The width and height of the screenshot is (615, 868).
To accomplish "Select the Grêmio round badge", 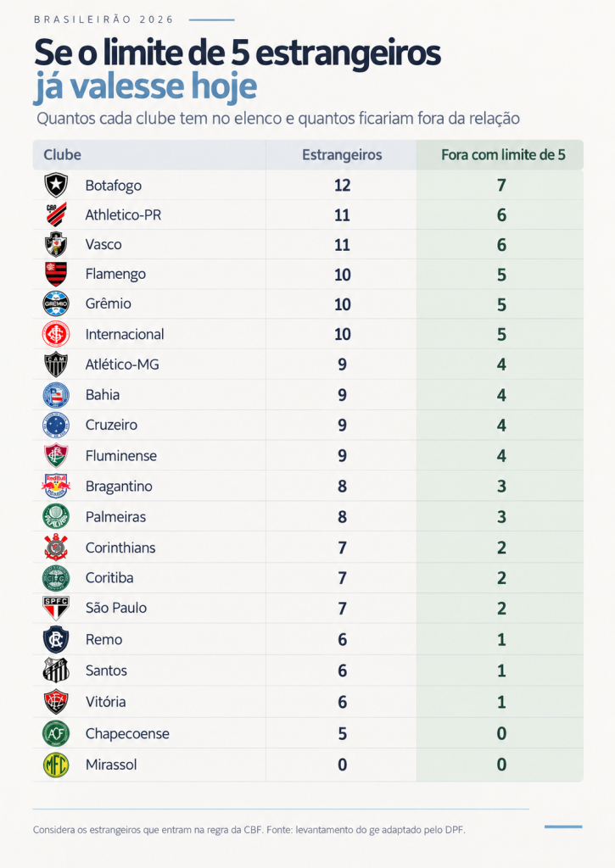I will [56, 304].
